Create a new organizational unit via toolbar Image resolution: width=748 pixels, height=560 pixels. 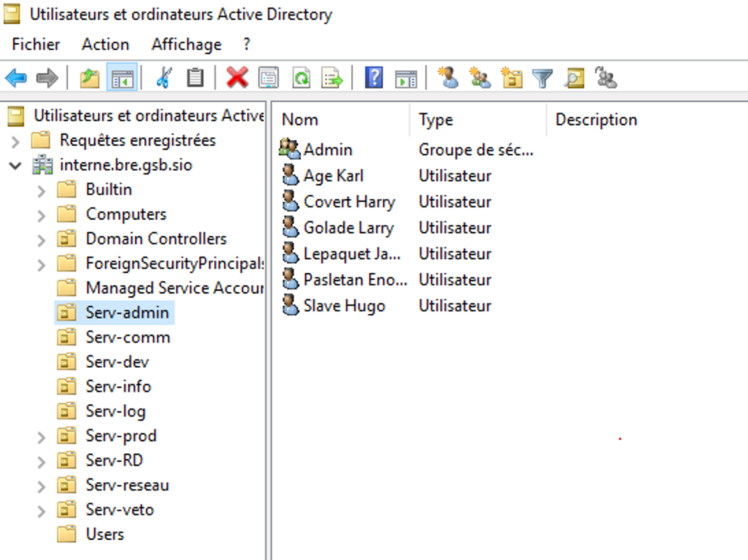[512, 79]
